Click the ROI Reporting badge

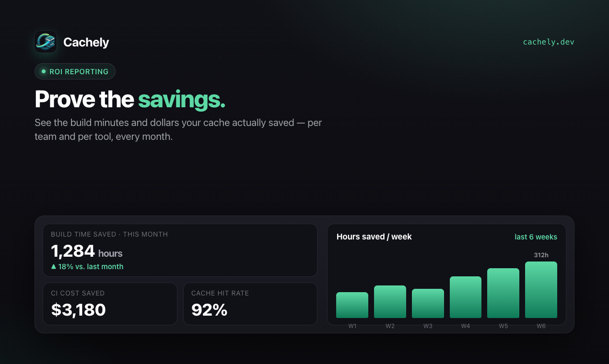75,71
